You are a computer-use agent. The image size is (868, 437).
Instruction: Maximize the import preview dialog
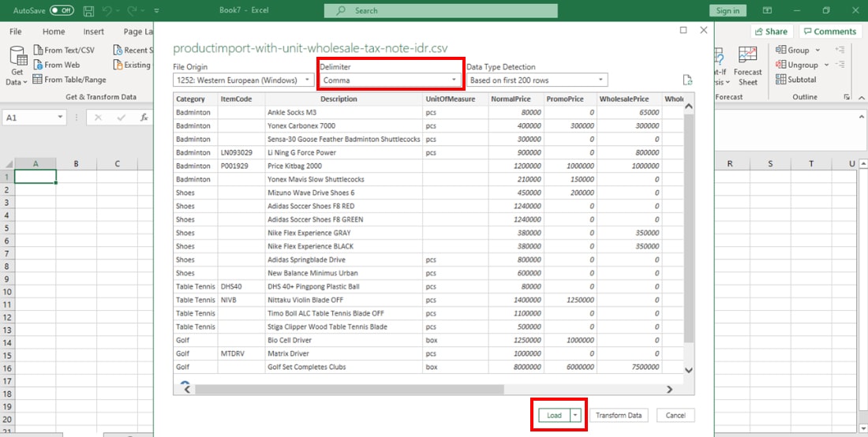click(683, 30)
